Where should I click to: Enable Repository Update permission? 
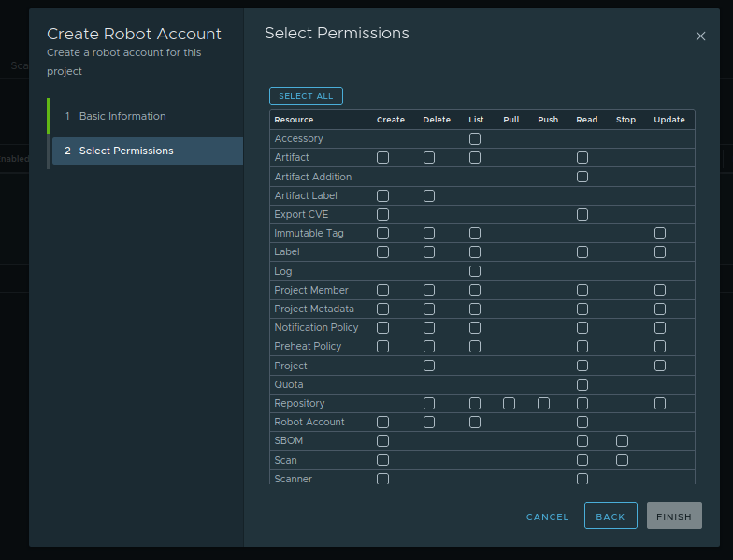coord(660,404)
